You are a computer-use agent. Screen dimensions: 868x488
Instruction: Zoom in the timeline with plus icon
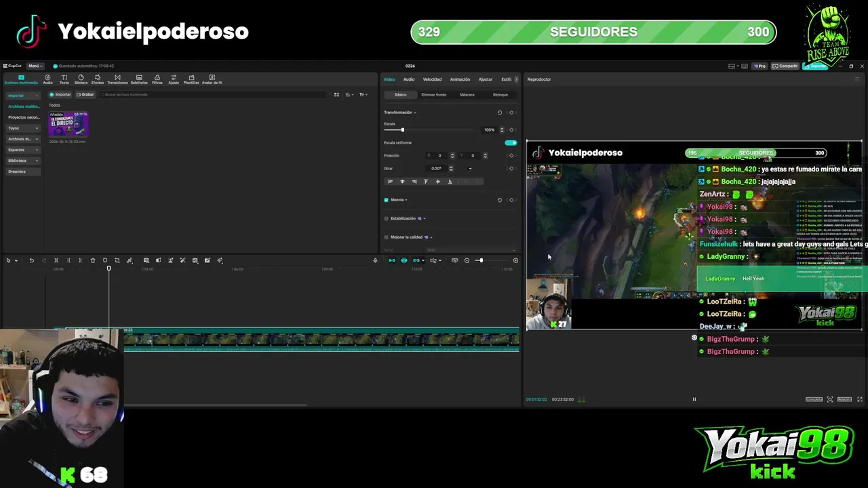coord(515,260)
